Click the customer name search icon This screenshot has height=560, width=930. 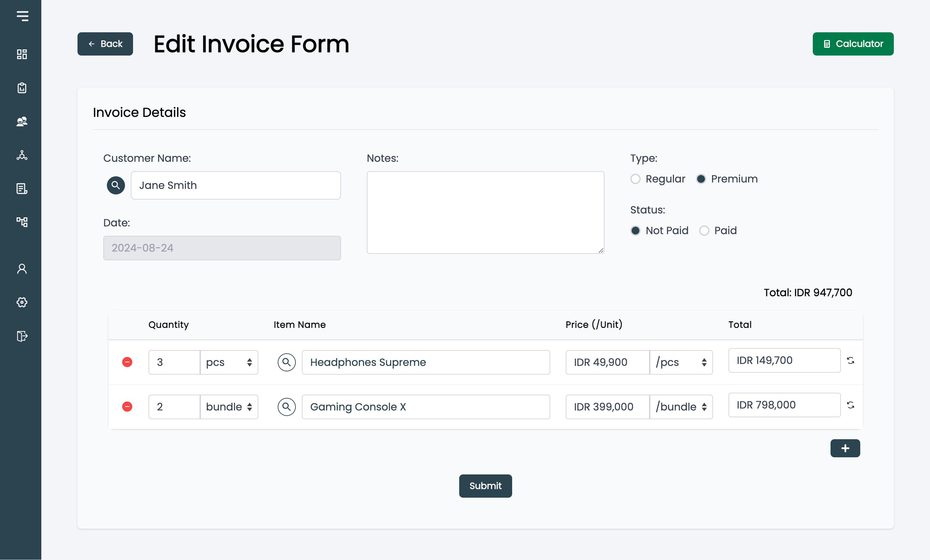click(116, 185)
